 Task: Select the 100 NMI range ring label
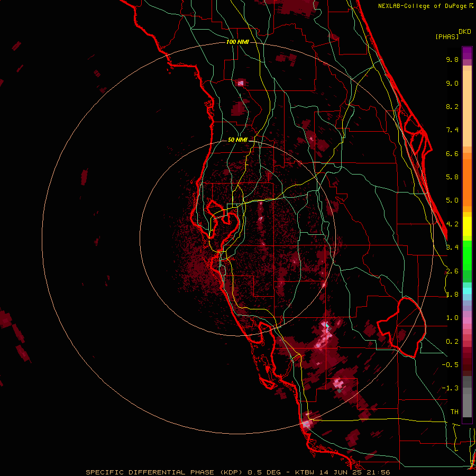point(237,42)
